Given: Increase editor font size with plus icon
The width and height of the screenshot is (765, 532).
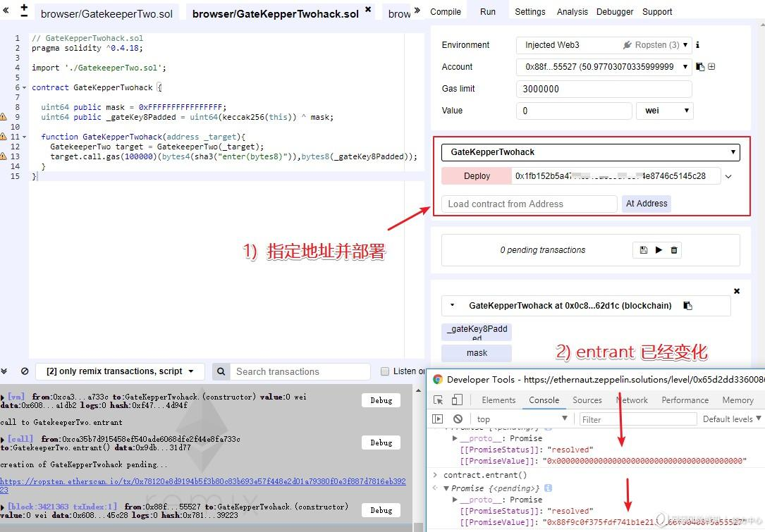Looking at the screenshot, I should tap(24, 7).
